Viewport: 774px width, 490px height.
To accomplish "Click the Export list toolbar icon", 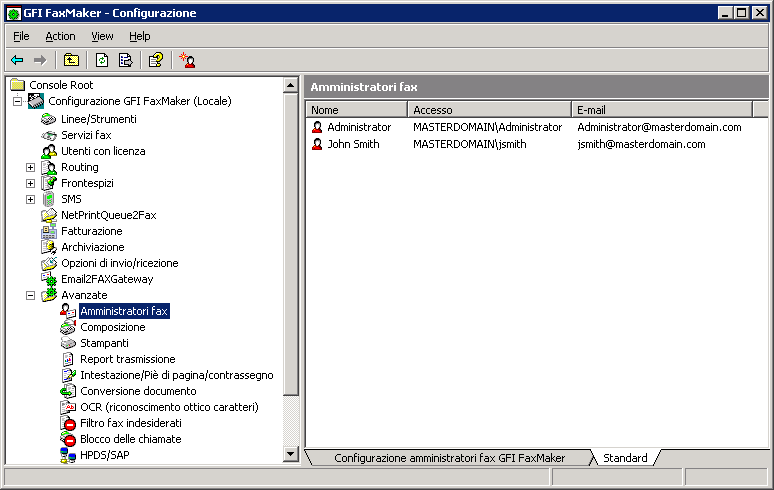I will [x=126, y=60].
